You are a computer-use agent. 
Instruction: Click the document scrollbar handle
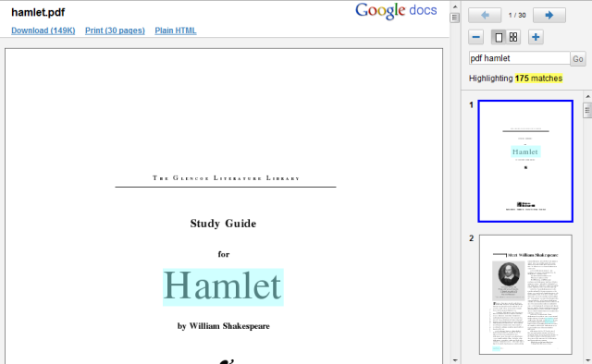pyautogui.click(x=455, y=18)
